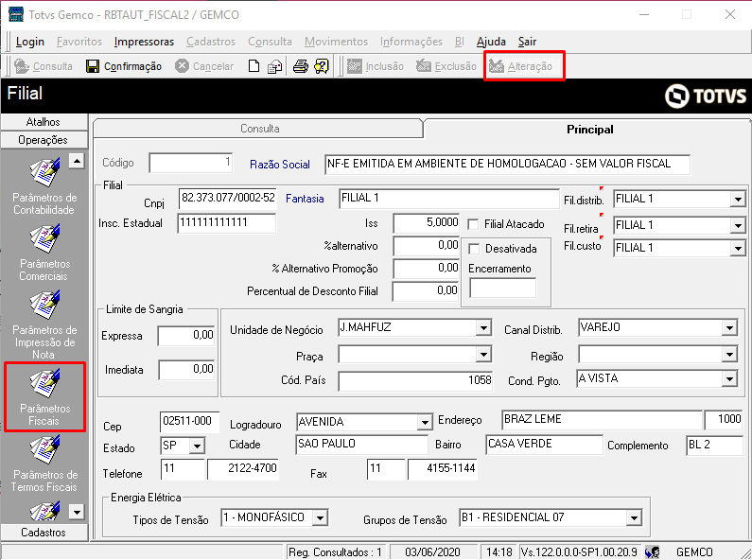752x560 pixels.
Task: Open Parâmetros de Termos Fiscais icon
Action: pos(44,449)
